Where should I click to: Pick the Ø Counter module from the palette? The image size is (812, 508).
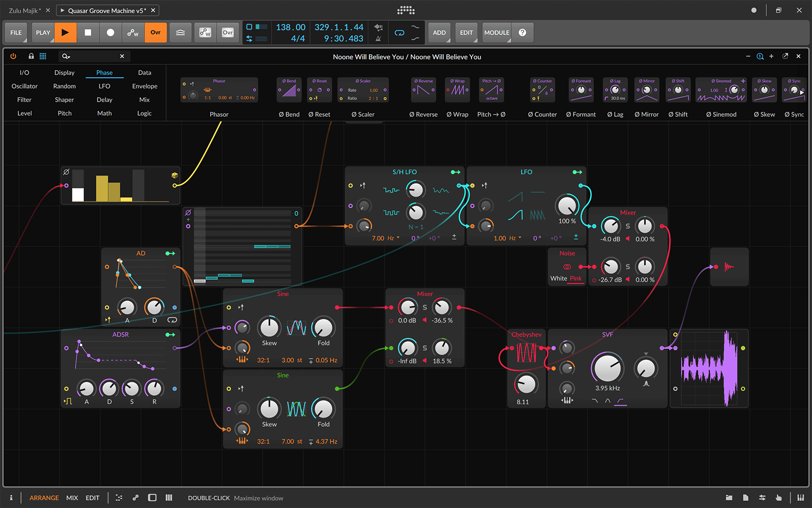[543, 90]
